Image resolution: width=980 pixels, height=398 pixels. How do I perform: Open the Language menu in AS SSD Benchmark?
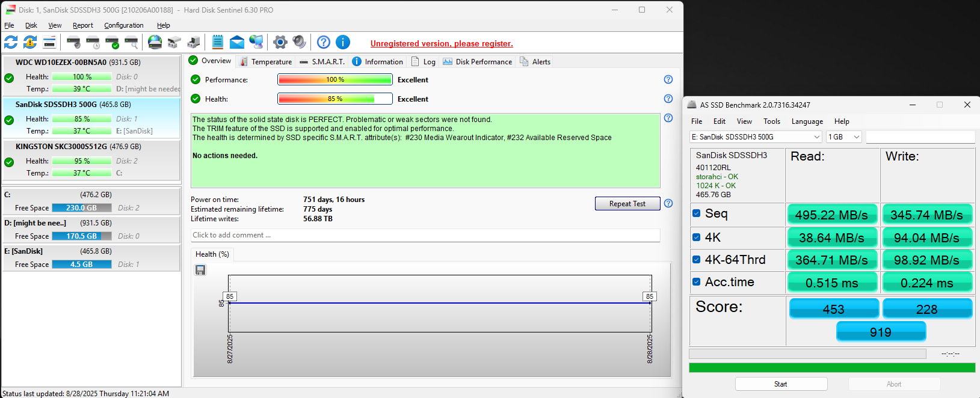click(807, 121)
